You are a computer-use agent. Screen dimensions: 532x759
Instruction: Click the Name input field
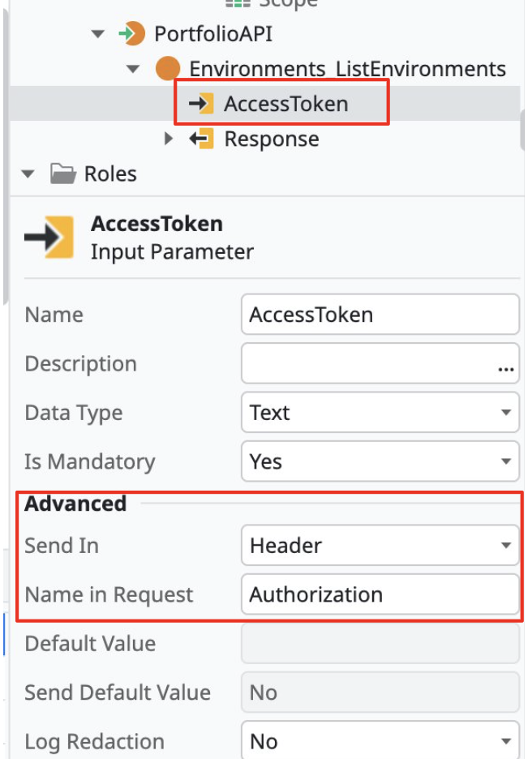[x=380, y=315]
